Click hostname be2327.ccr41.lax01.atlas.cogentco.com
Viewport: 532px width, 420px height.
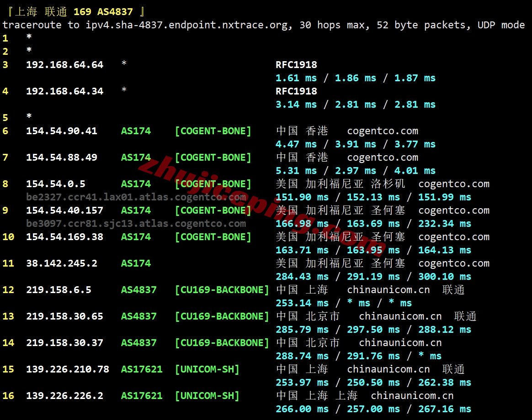[x=137, y=197]
